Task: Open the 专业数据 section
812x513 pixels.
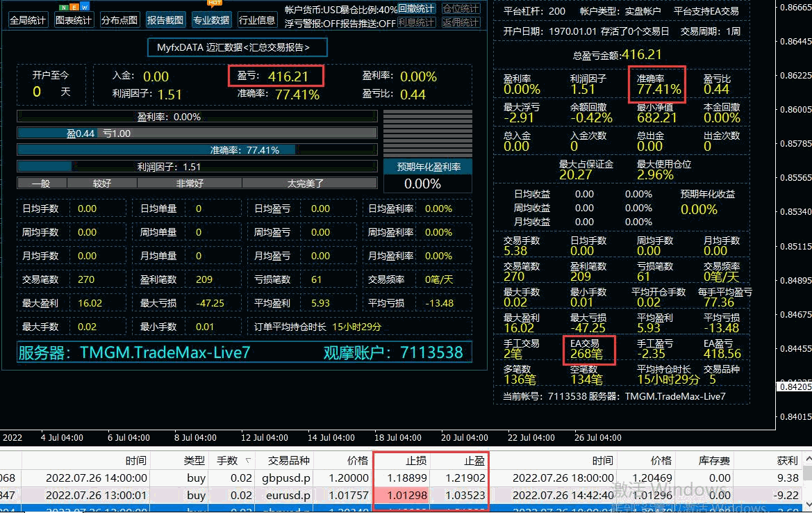Action: tap(211, 20)
